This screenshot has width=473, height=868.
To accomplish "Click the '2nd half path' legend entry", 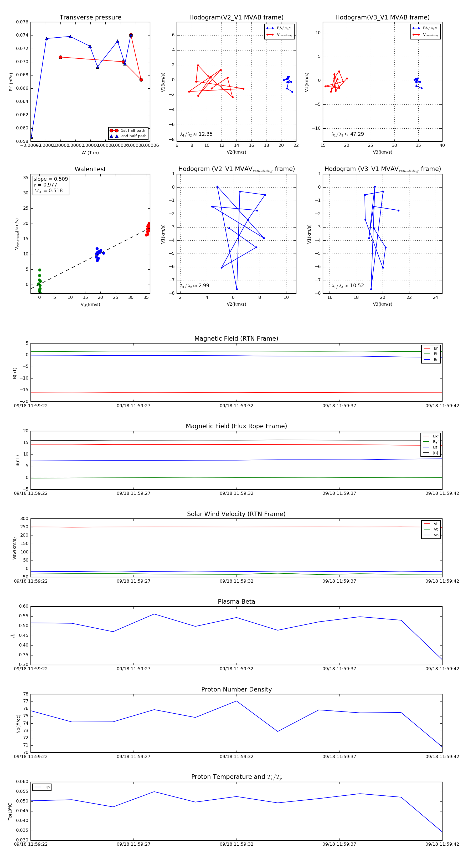I will tap(128, 136).
